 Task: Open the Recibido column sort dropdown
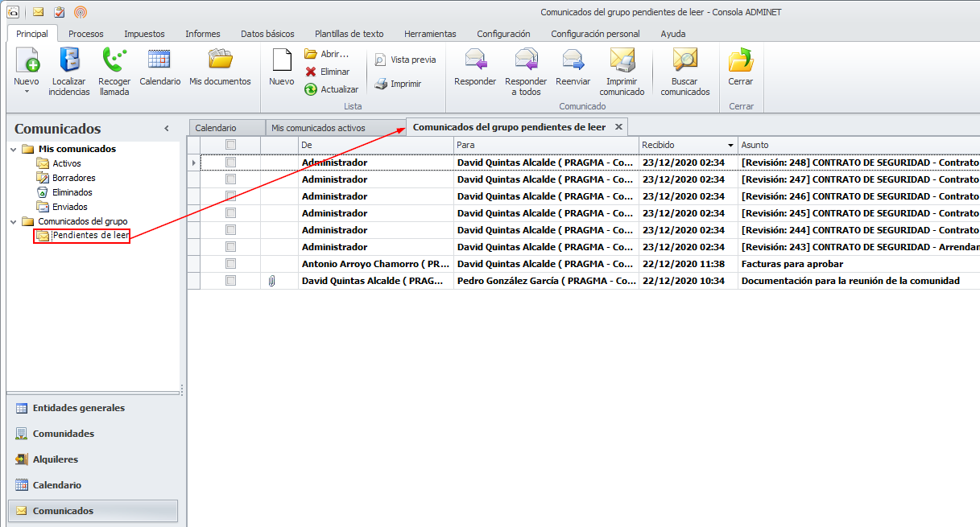[x=730, y=145]
